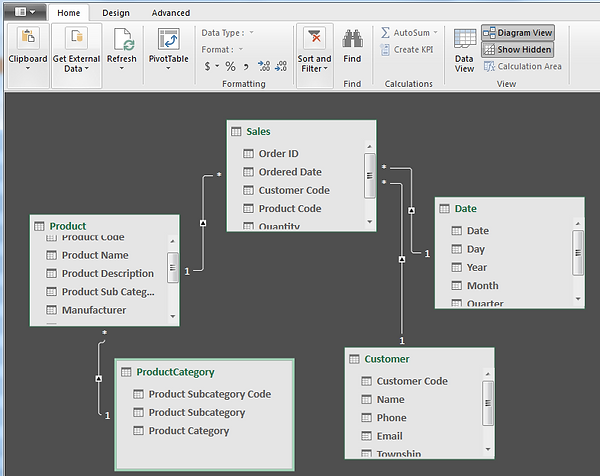The height and width of the screenshot is (476, 600).
Task: Apply currency format with dollar sign
Action: pos(207,66)
